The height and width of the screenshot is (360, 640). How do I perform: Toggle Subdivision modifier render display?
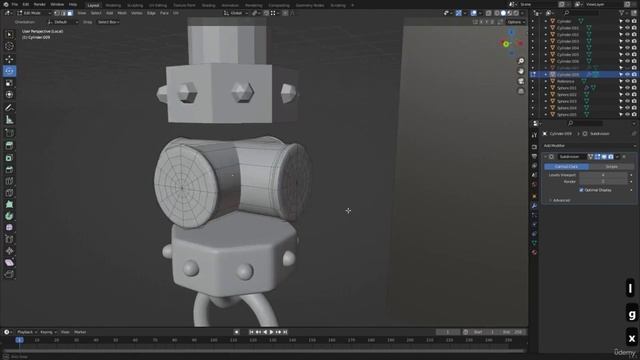pos(611,157)
